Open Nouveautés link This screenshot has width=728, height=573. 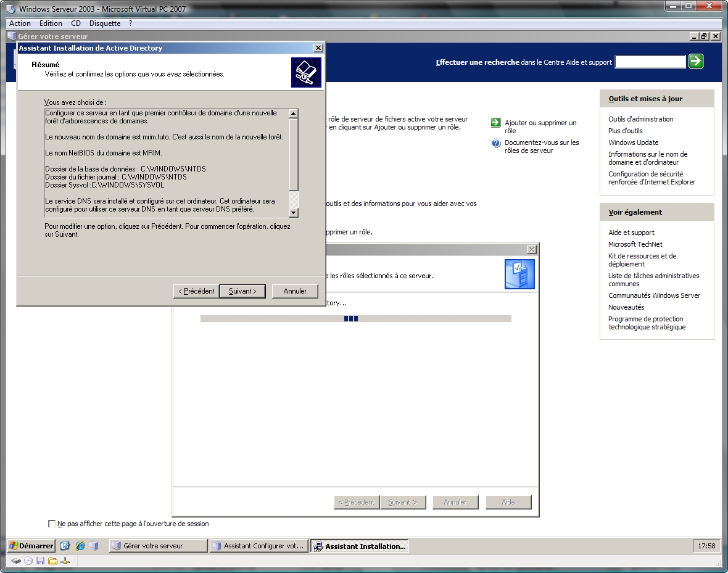point(626,307)
